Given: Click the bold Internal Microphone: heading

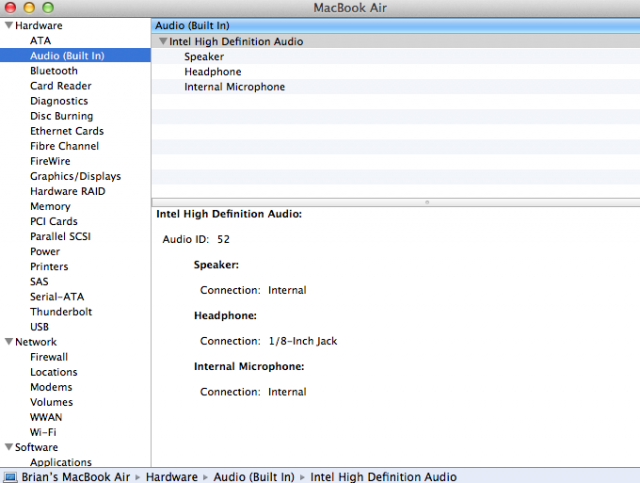Looking at the screenshot, I should pyautogui.click(x=249, y=366).
